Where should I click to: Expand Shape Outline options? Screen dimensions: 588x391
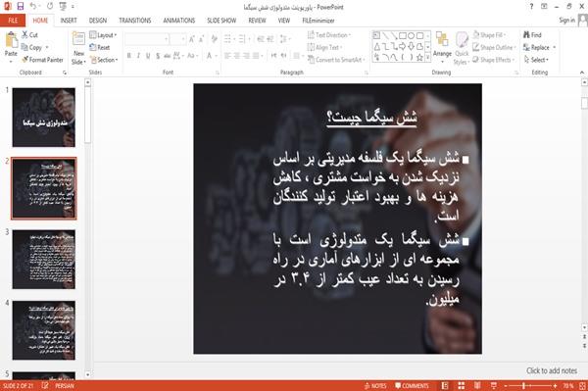(494, 47)
